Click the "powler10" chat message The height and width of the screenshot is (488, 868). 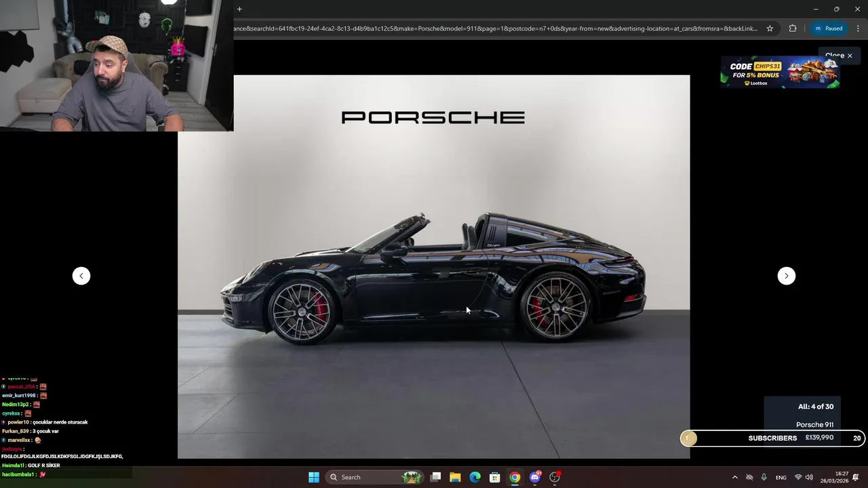(x=45, y=422)
